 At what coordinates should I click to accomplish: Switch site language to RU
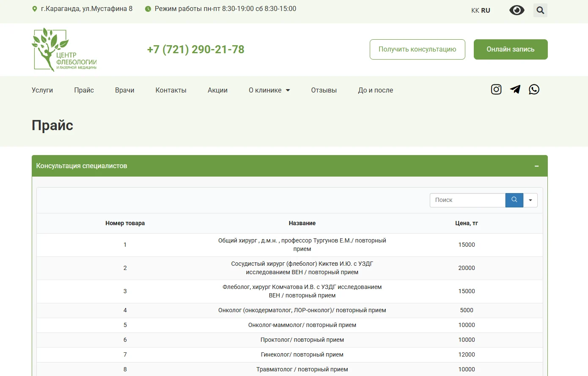[x=486, y=11]
